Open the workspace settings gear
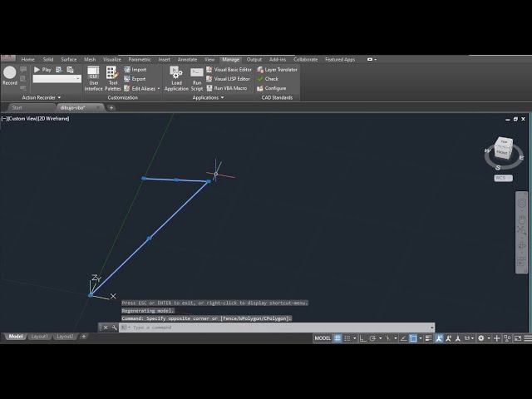Viewport: 532px width, 399px height. [480, 338]
